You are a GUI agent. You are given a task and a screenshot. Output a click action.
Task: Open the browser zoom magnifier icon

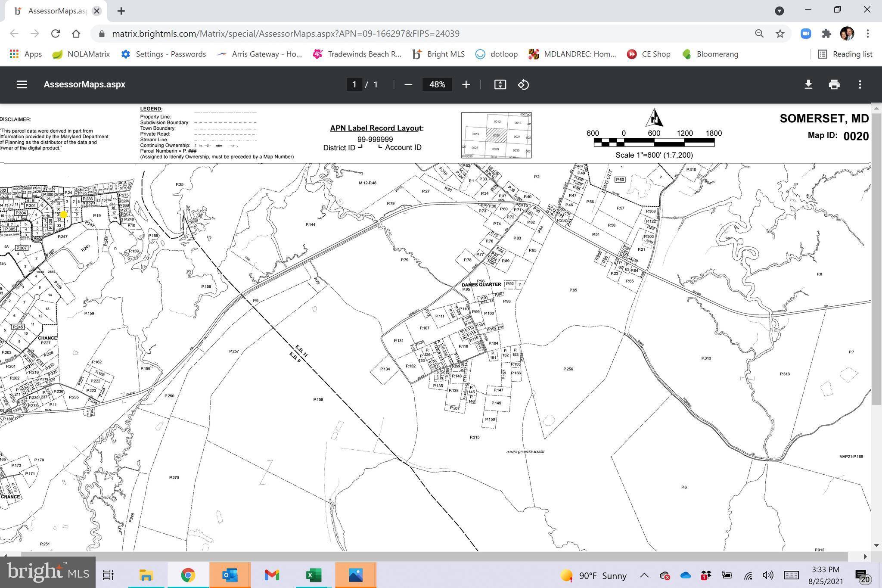tap(759, 34)
